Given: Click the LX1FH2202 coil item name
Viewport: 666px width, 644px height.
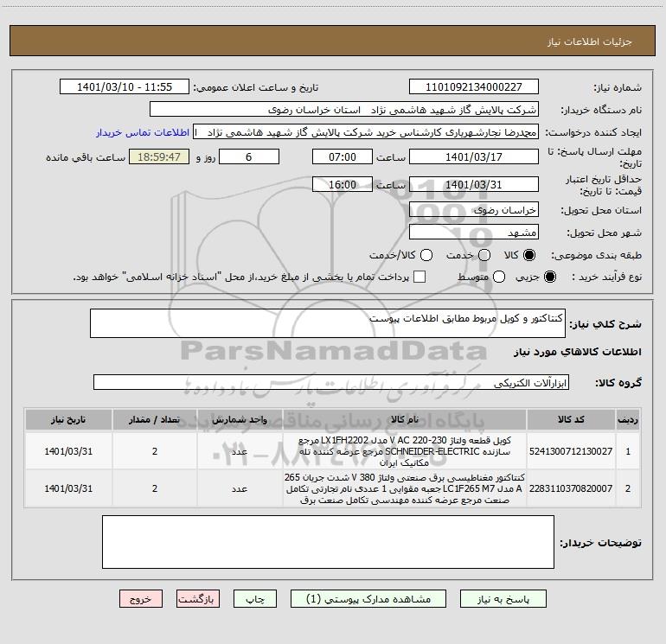Looking at the screenshot, I should (405, 451).
